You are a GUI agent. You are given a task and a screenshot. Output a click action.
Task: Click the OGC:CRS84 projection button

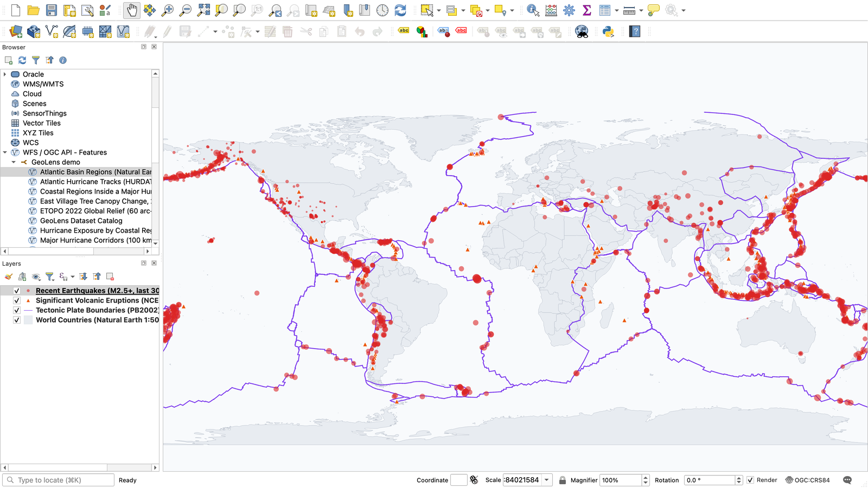807,480
